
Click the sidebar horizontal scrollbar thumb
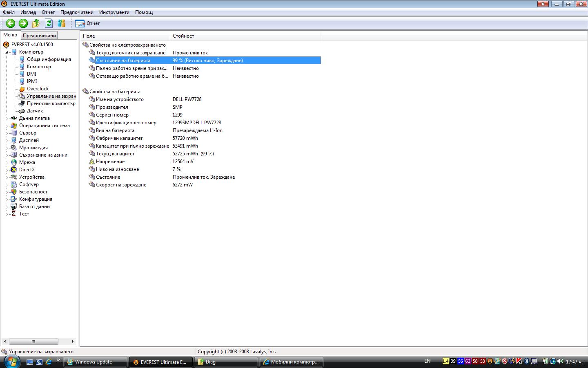click(33, 341)
